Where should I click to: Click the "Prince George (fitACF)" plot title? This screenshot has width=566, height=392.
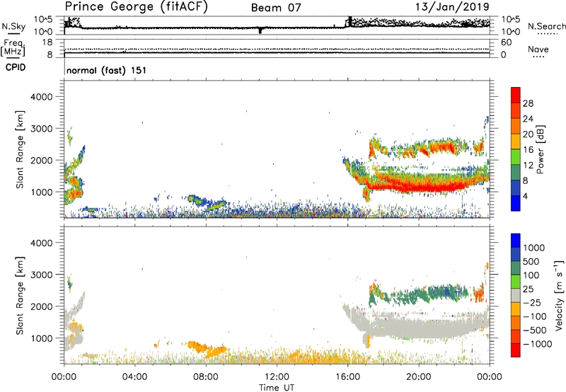136,7
